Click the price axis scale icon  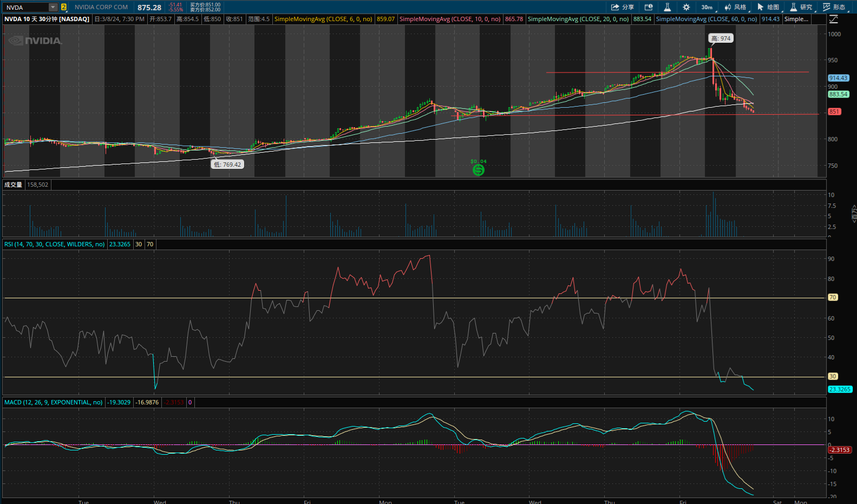(834, 19)
